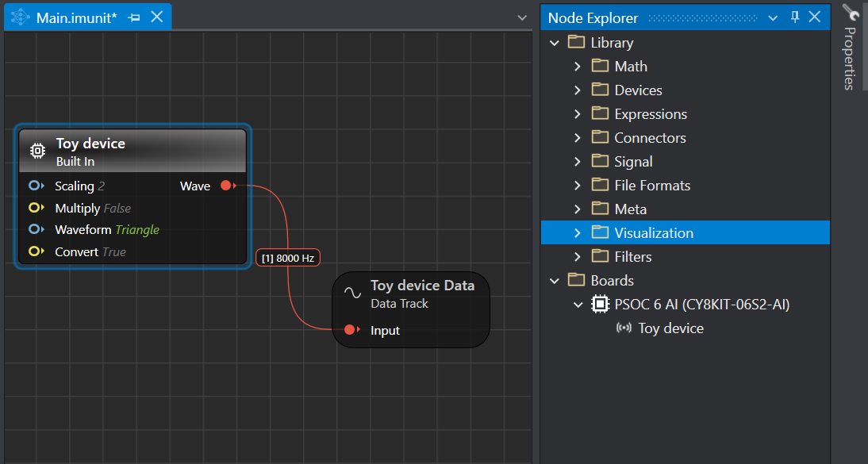The image size is (868, 464).
Task: Click the Toy device chip icon in the node header
Action: [x=37, y=151]
